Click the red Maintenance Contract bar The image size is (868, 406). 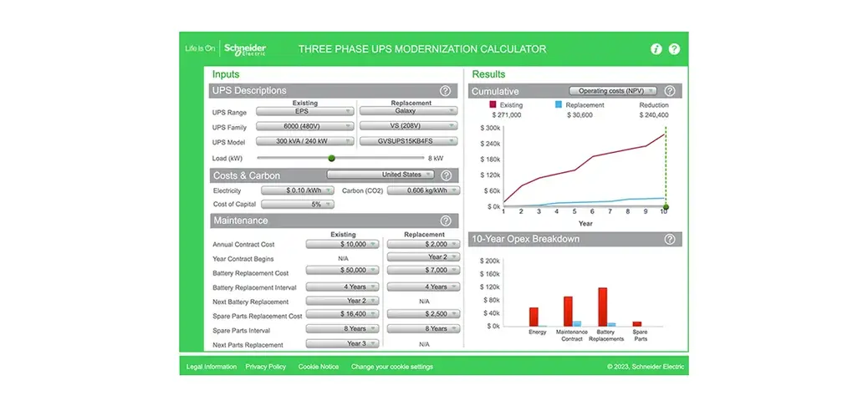coord(568,312)
